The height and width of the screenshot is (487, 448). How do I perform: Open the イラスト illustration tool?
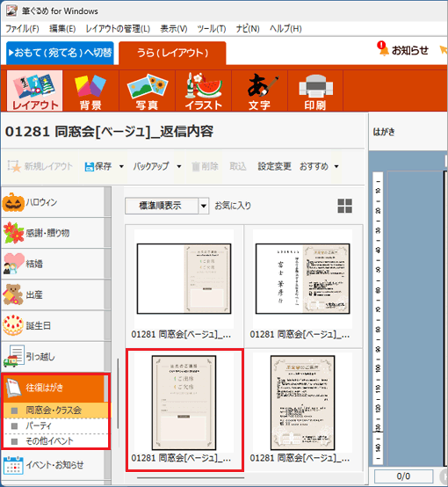pos(203,91)
